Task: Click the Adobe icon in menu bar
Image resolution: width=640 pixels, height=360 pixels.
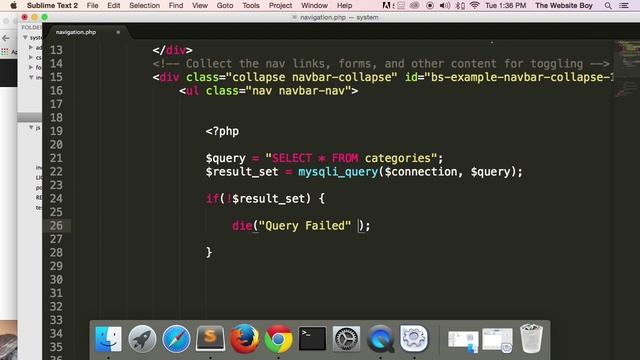Action: point(386,5)
